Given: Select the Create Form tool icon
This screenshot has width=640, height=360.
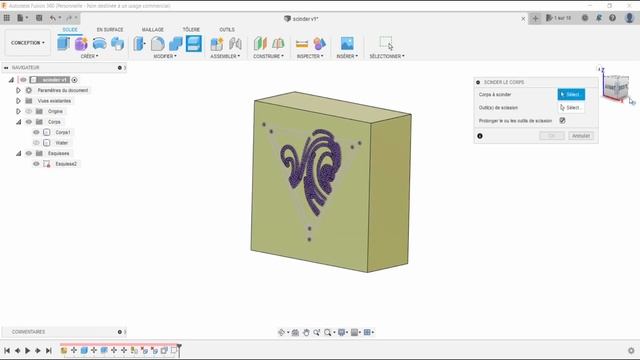Looking at the screenshot, I should tap(81, 43).
